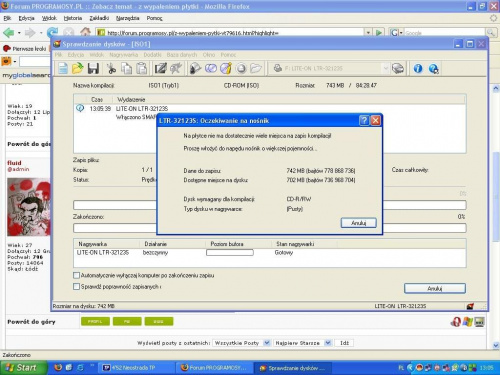Open the Firefox Narzędzia menu
The height and width of the screenshot is (375, 500).
(127, 18)
